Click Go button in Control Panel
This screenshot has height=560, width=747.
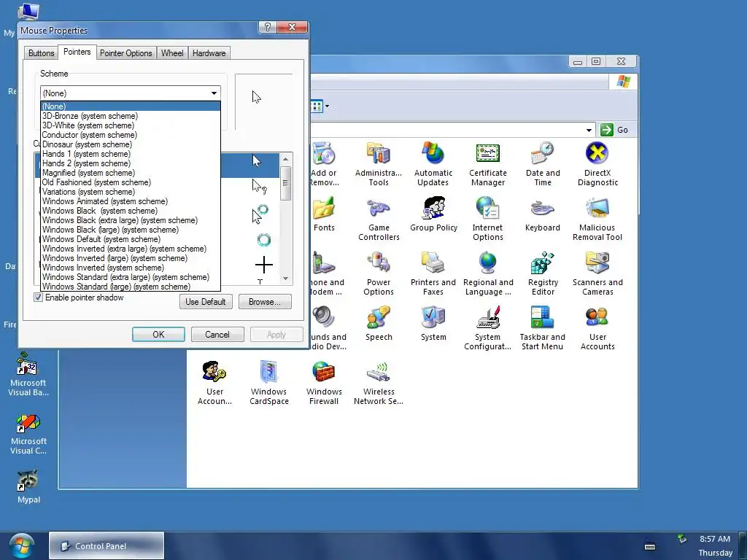[x=615, y=130]
